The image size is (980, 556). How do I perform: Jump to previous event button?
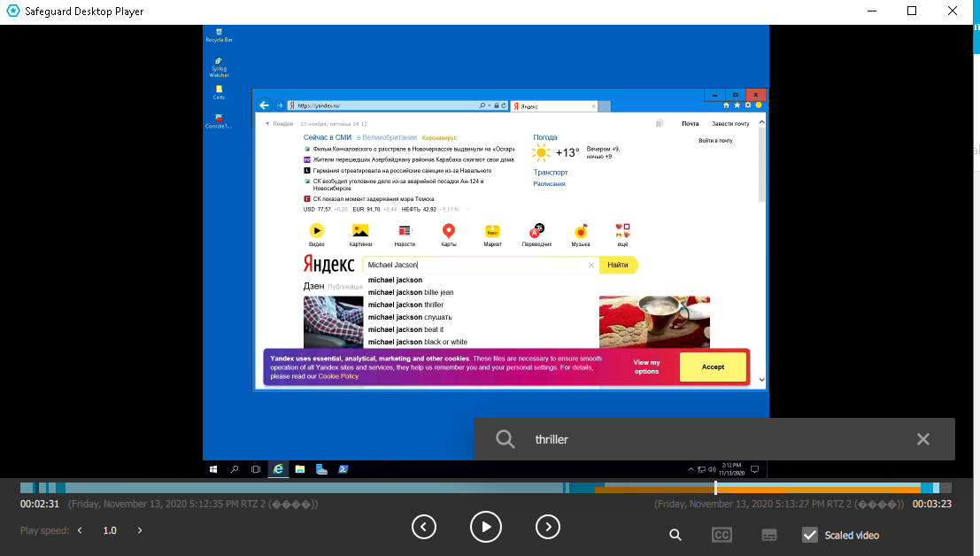tap(424, 527)
